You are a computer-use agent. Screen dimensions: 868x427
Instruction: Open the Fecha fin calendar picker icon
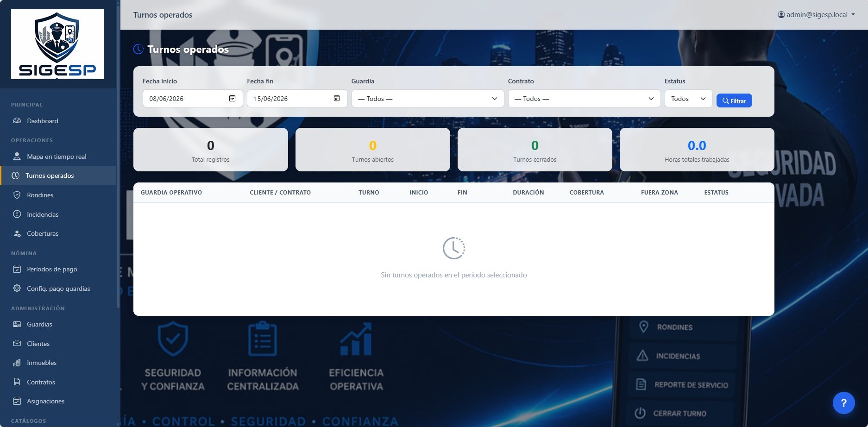(337, 99)
